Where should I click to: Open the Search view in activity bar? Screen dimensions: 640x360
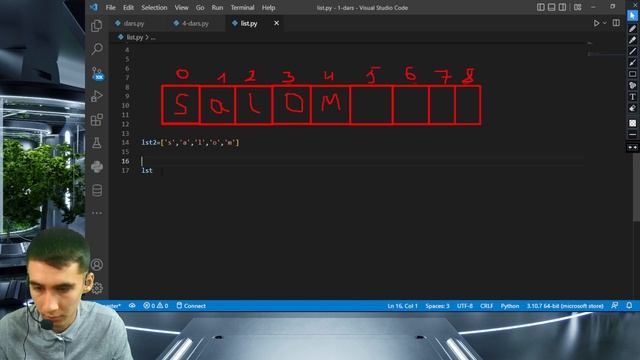97,49
